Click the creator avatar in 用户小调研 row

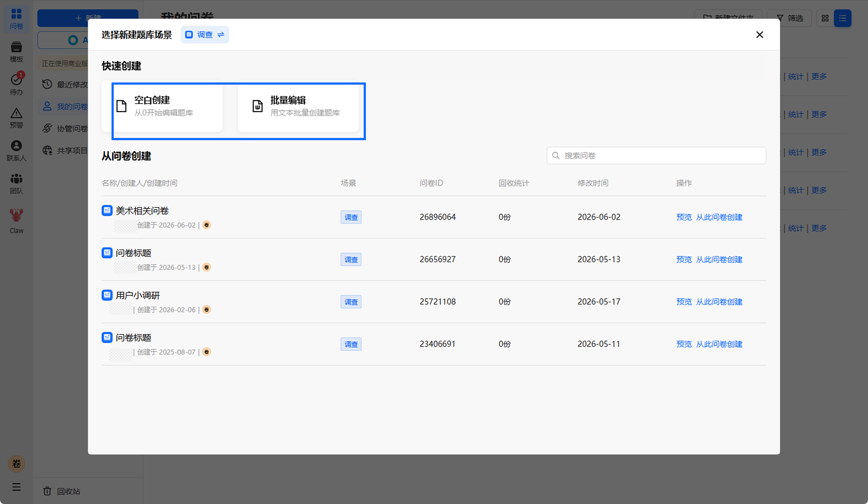207,310
